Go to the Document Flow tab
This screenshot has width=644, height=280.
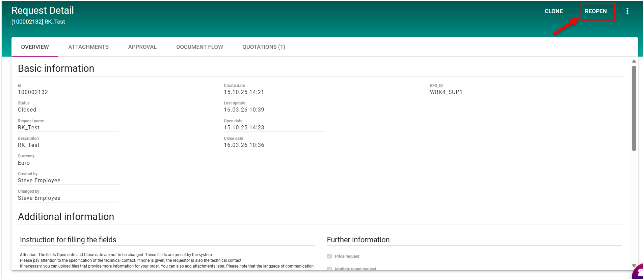click(199, 47)
